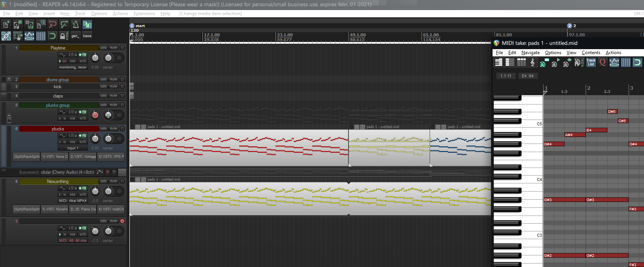Click the New Project toolbar icon
The width and height of the screenshot is (644, 267).
(6, 24)
